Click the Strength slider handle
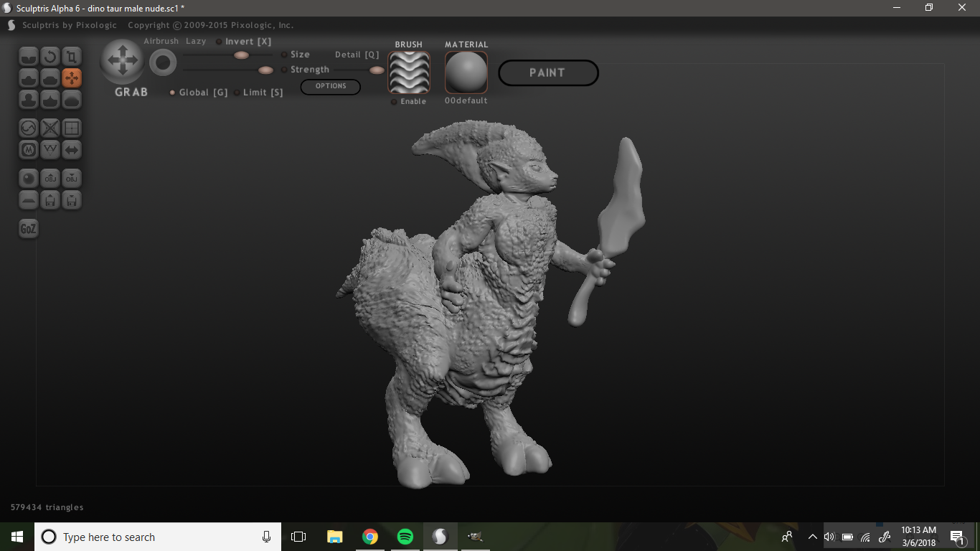The width and height of the screenshot is (980, 551). click(265, 70)
